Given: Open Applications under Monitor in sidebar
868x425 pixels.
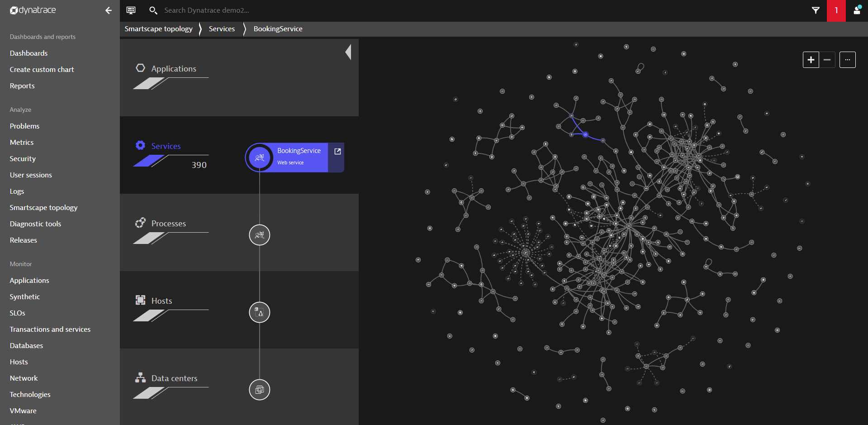Looking at the screenshot, I should (x=29, y=281).
